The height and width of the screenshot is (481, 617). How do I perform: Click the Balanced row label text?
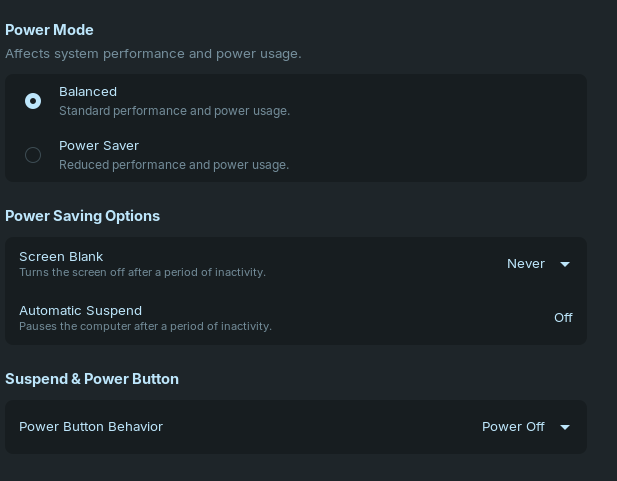pos(88,92)
